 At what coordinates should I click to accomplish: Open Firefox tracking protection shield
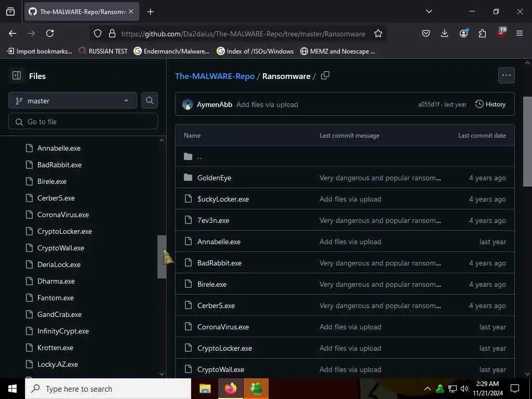(x=98, y=33)
